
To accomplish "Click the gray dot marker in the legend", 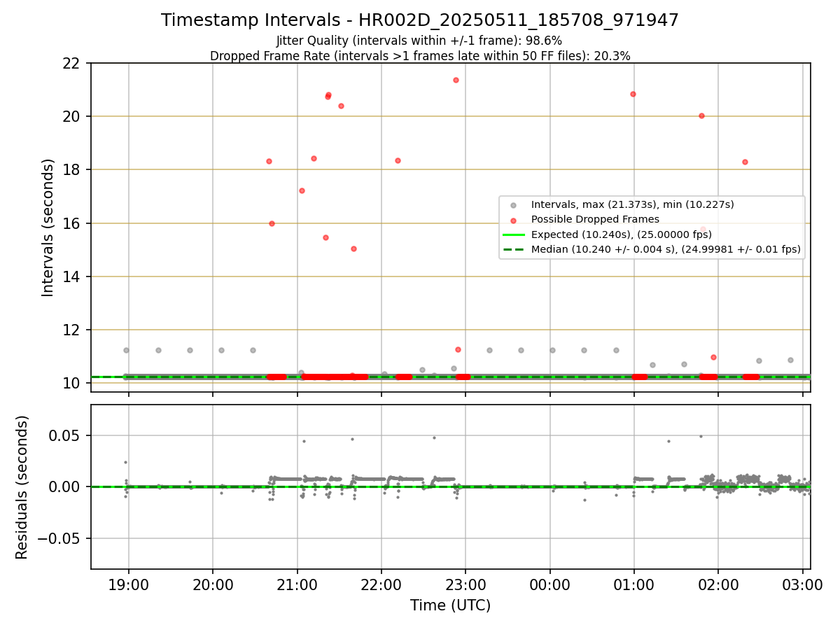I will pyautogui.click(x=513, y=205).
